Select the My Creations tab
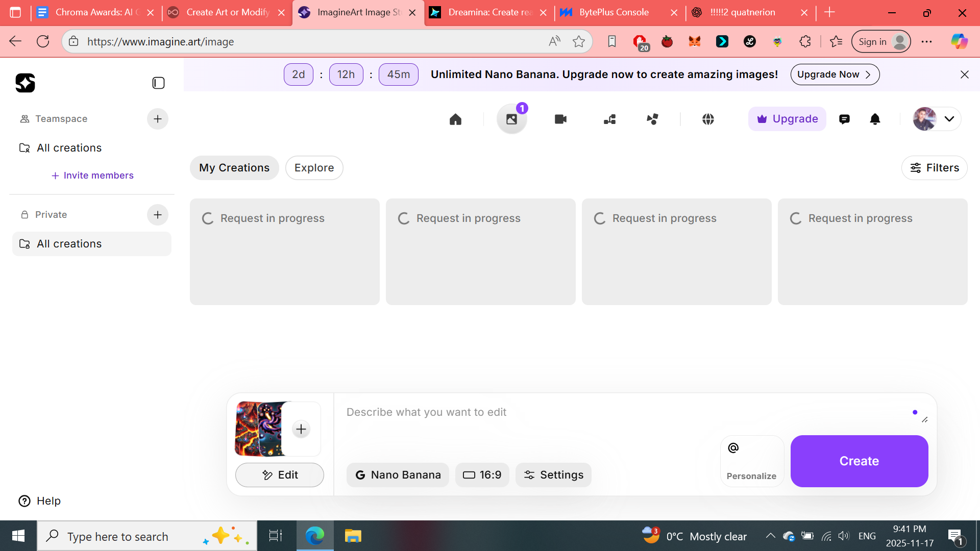Viewport: 980px width, 551px height. (x=234, y=168)
